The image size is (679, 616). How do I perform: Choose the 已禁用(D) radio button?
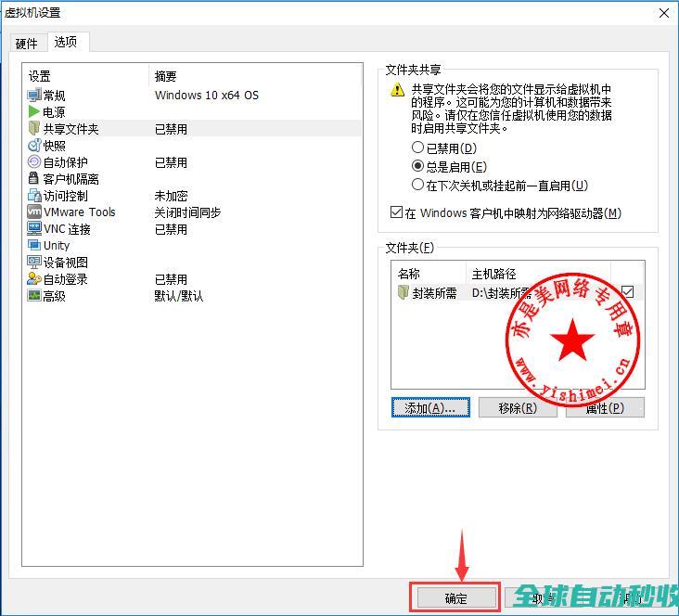pyautogui.click(x=417, y=148)
